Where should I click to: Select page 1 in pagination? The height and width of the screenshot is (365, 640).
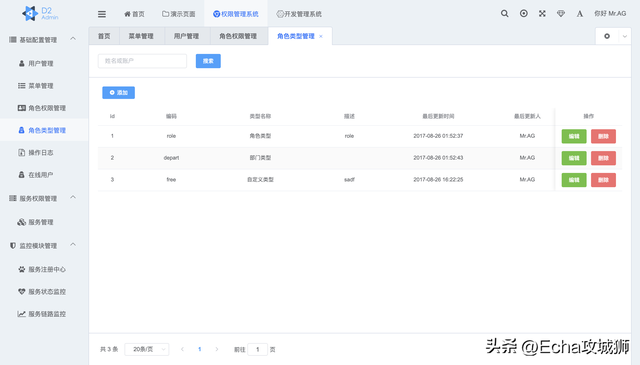(200, 349)
